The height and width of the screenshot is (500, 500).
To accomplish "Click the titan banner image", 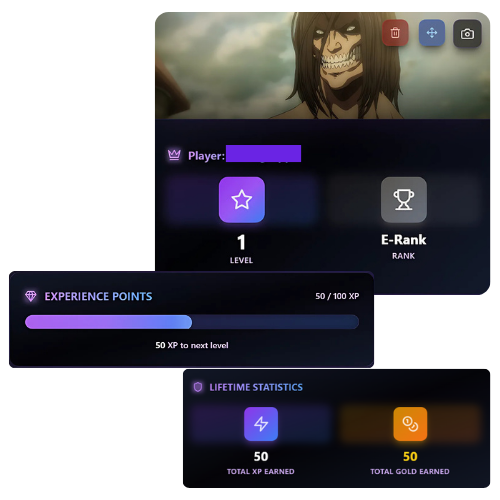I will 322,66.
